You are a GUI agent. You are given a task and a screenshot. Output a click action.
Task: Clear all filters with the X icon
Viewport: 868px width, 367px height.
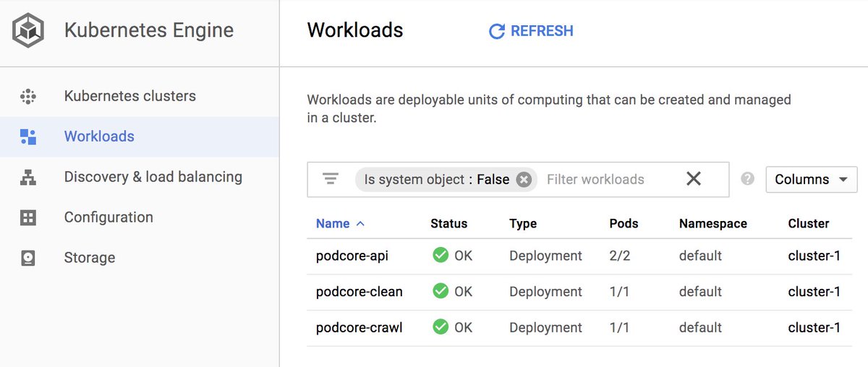pyautogui.click(x=694, y=178)
